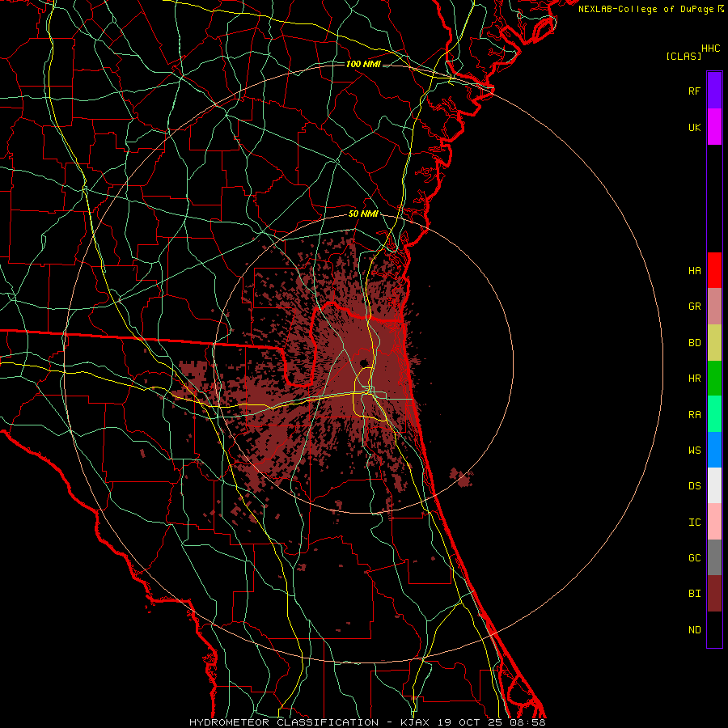
Task: Click the gray GC legend swatch
Action: click(714, 557)
